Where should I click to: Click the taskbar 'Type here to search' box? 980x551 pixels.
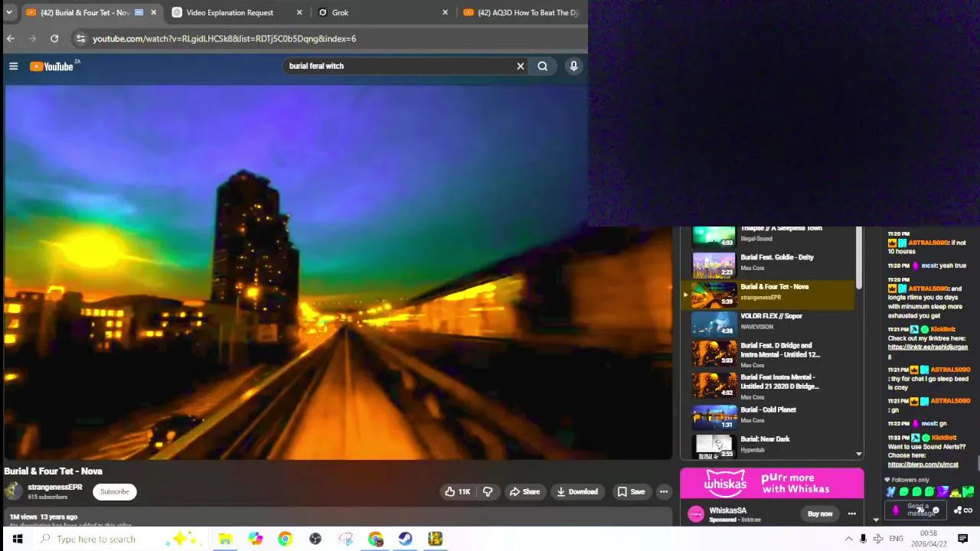[122, 539]
